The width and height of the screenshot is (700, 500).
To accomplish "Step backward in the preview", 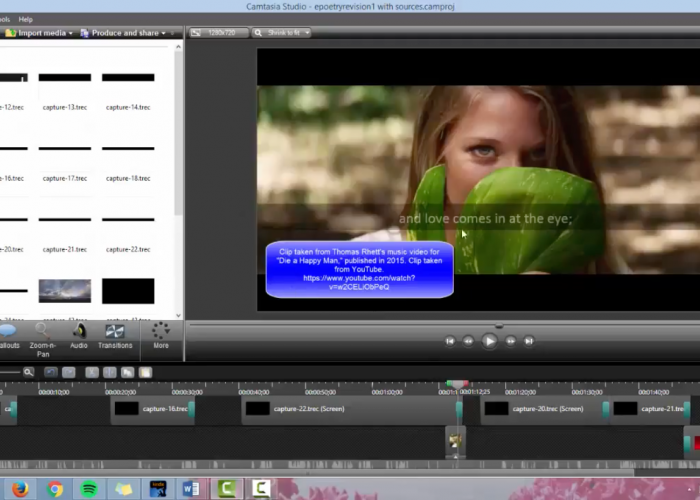I will [x=468, y=341].
